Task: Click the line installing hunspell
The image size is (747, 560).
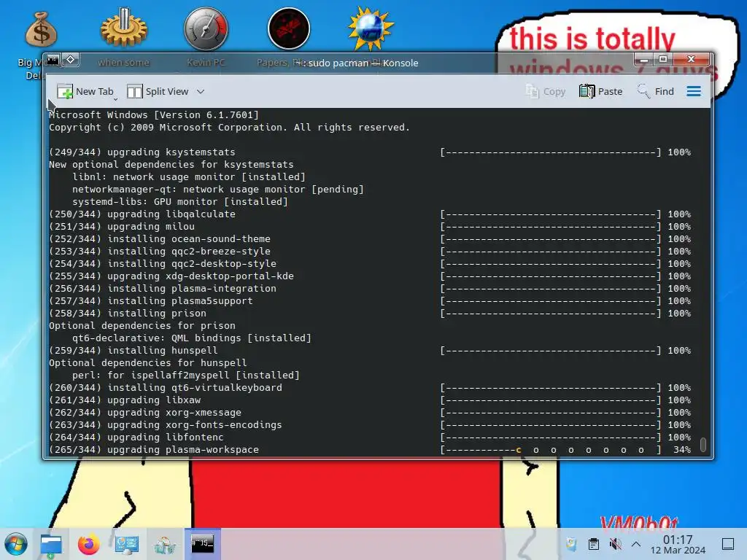Action: 370,350
